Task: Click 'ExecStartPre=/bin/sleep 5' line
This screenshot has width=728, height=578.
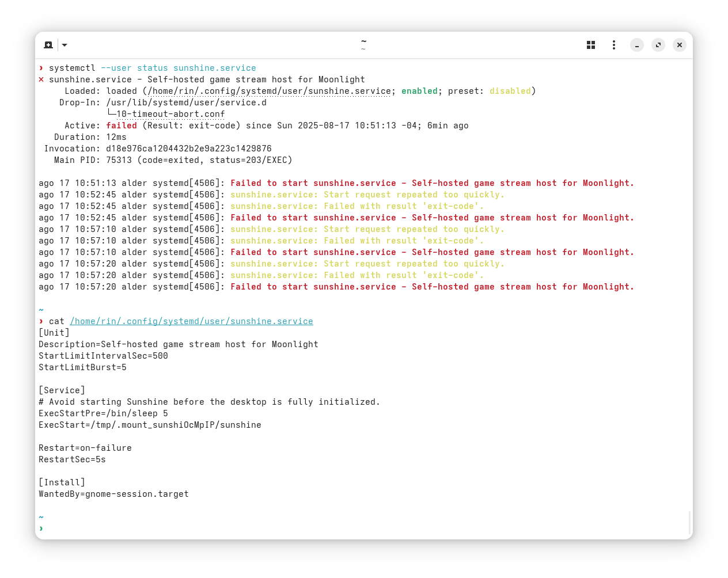Action: (x=103, y=413)
